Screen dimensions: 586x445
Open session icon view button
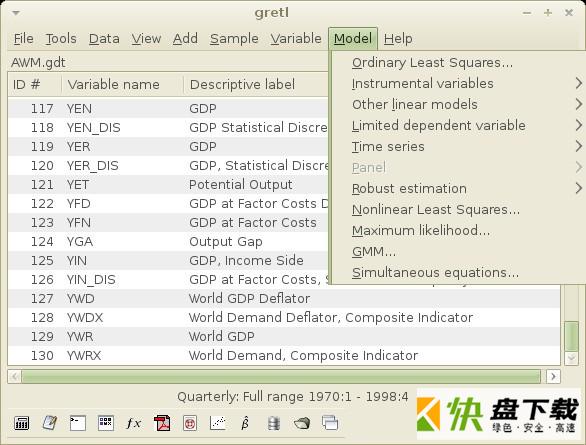pyautogui.click(x=106, y=423)
